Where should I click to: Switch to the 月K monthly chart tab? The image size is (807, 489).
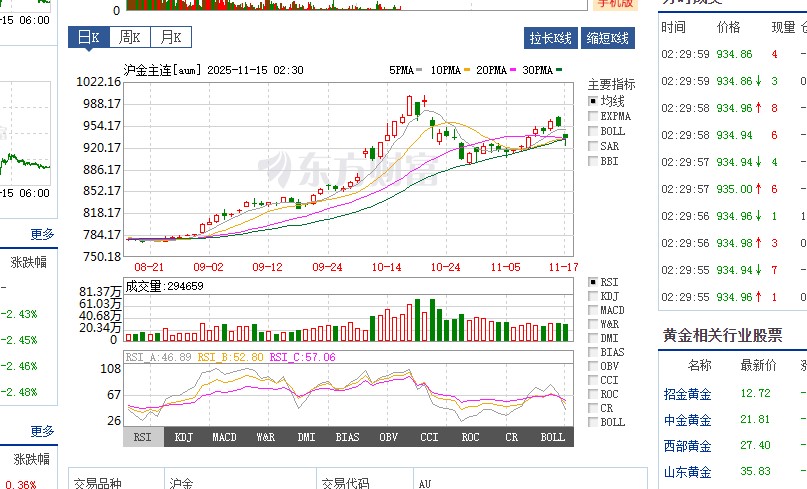pyautogui.click(x=168, y=38)
